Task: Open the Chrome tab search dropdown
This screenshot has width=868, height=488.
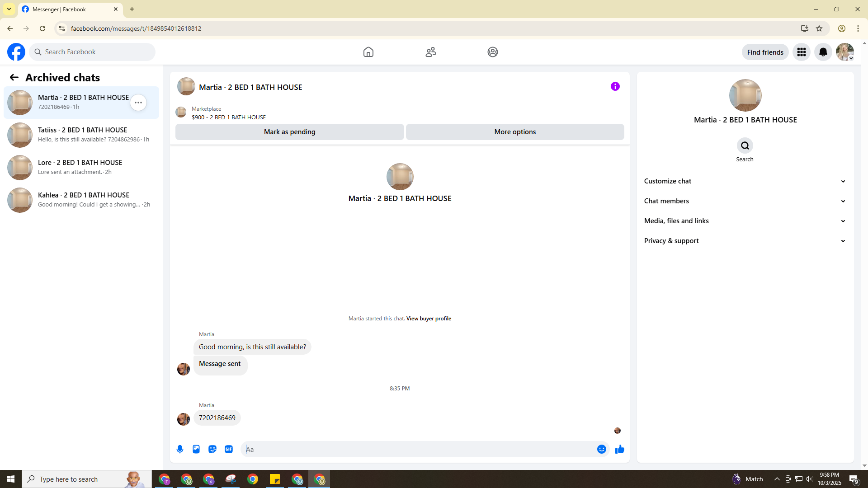Action: 9,9
